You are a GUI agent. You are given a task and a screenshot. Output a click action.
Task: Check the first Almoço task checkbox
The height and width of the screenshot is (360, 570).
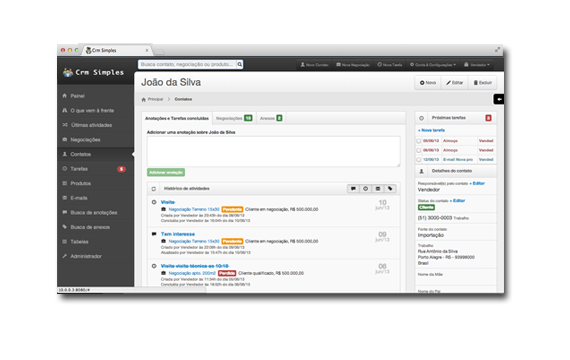[x=419, y=141]
